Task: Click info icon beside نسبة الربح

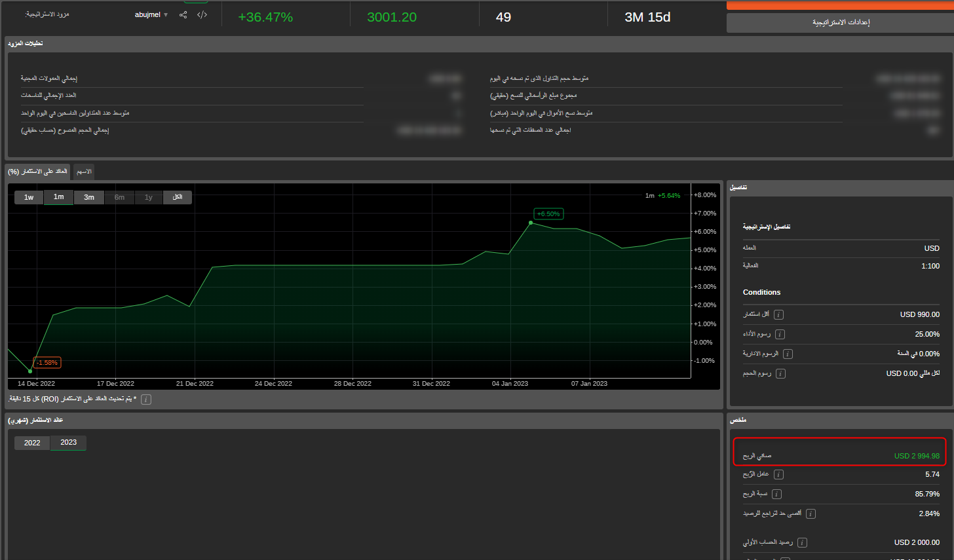Action: pos(776,494)
